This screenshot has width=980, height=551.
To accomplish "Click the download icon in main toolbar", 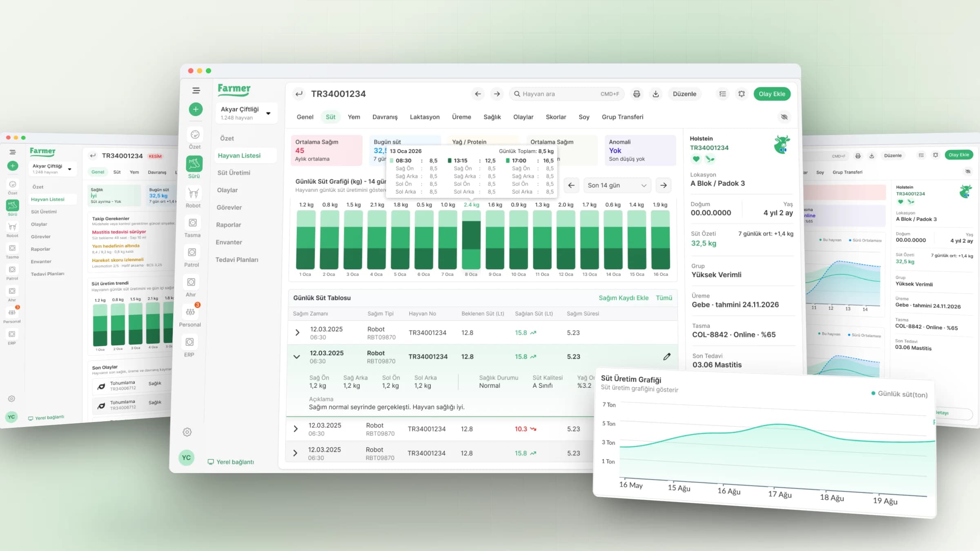I will 656,94.
